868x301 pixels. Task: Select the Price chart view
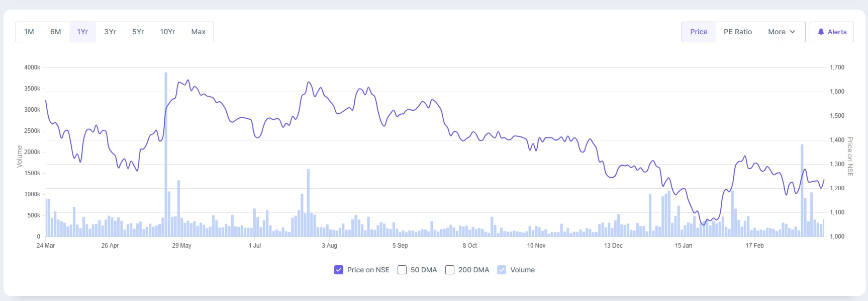click(x=699, y=32)
